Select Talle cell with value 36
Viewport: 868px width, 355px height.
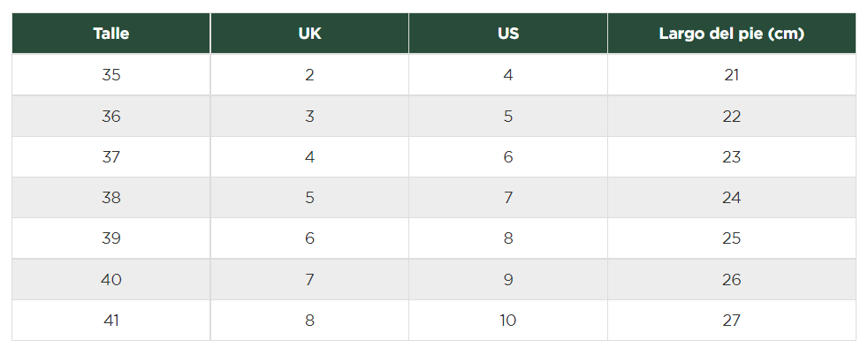click(111, 116)
